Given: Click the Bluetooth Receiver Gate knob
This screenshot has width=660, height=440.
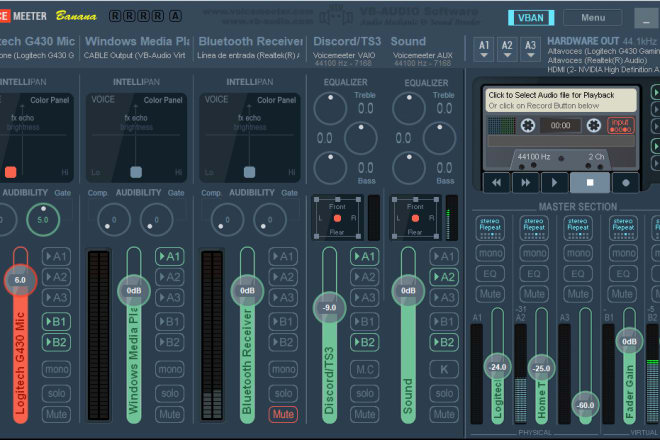Looking at the screenshot, I should coord(269,219).
